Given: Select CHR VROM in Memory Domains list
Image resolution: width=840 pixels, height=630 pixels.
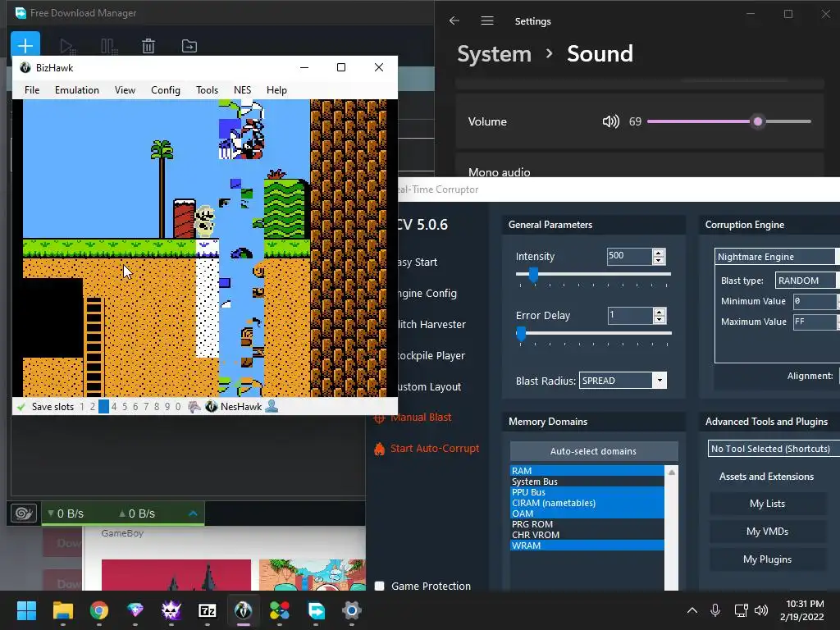Looking at the screenshot, I should pyautogui.click(x=587, y=535).
